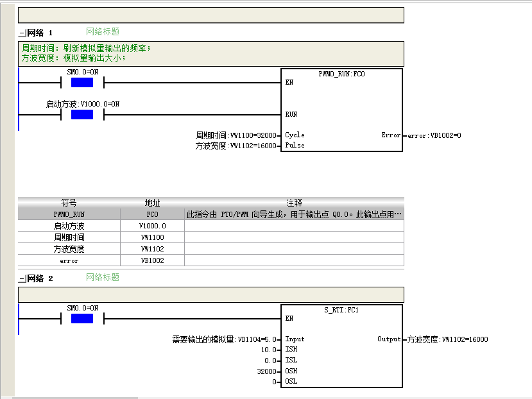Open the Network 2 title placeholder 网络标题

coord(103,278)
